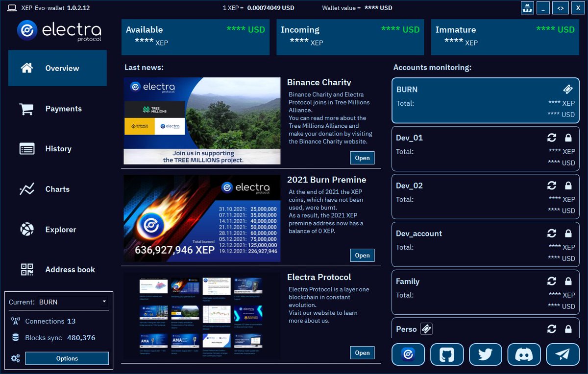
Task: Refresh the Dev_01 account
Action: [x=552, y=138]
